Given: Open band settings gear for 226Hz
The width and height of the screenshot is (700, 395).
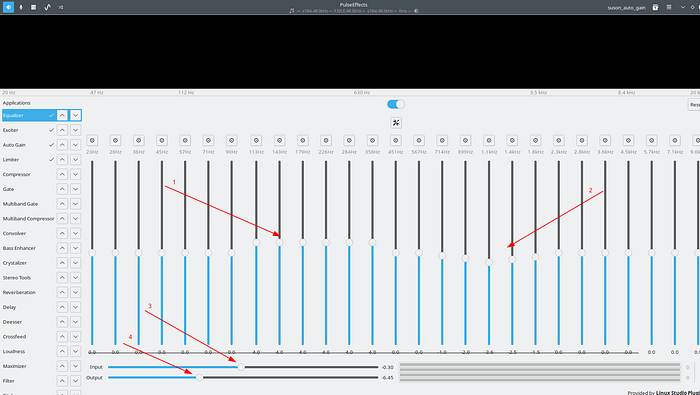Looking at the screenshot, I should 326,140.
